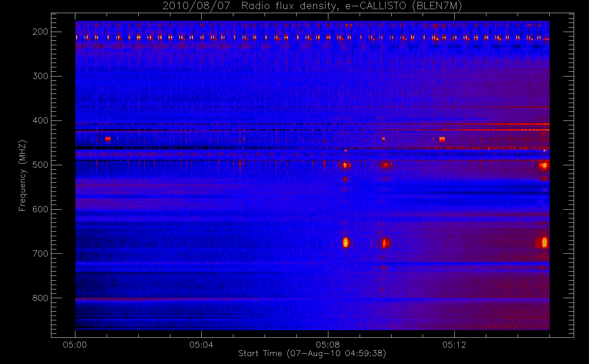This screenshot has width=589, height=364.
Task: Click the 500 frequency tick label
Action: pos(40,165)
